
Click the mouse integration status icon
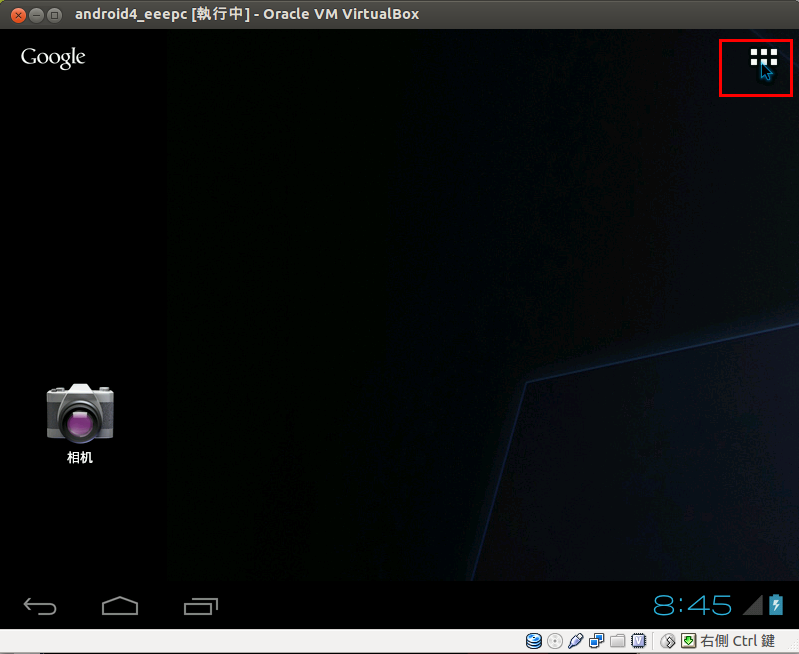pos(668,641)
